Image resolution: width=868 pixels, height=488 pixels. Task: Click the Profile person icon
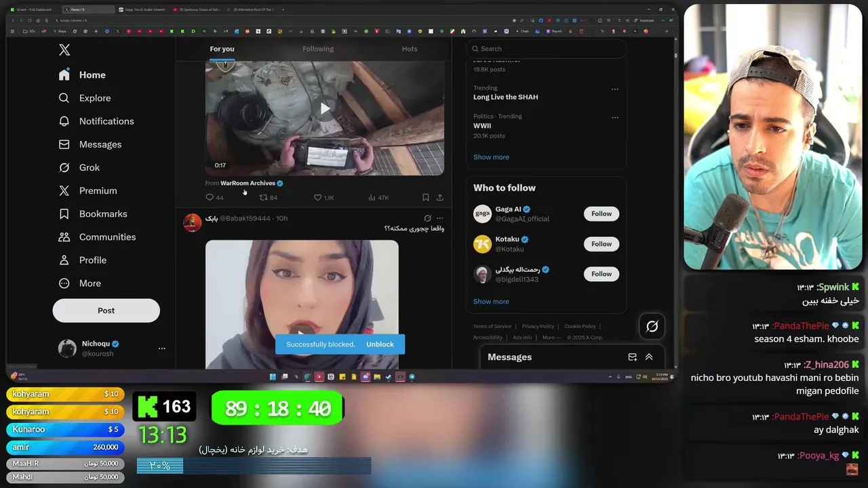click(64, 260)
